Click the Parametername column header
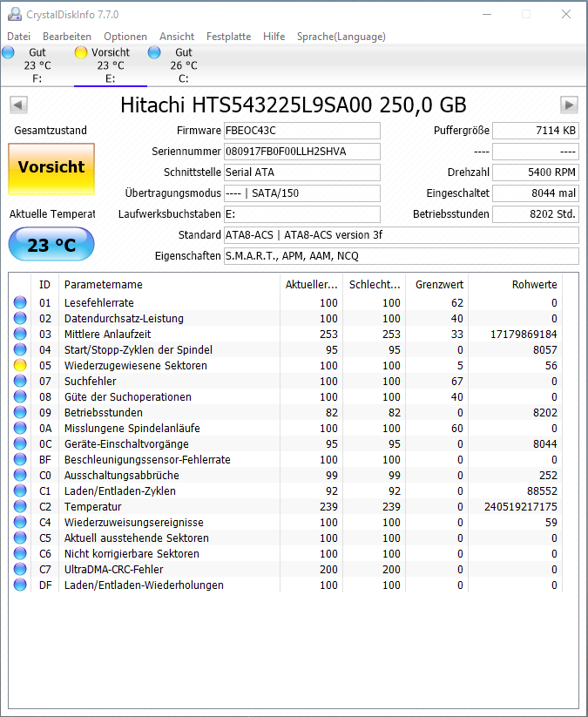 [x=169, y=284]
